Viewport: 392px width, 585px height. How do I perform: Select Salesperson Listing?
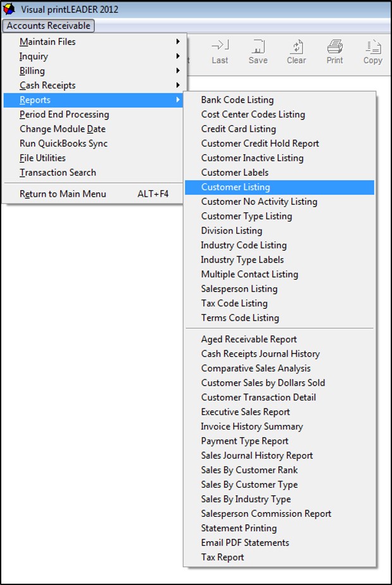point(279,289)
